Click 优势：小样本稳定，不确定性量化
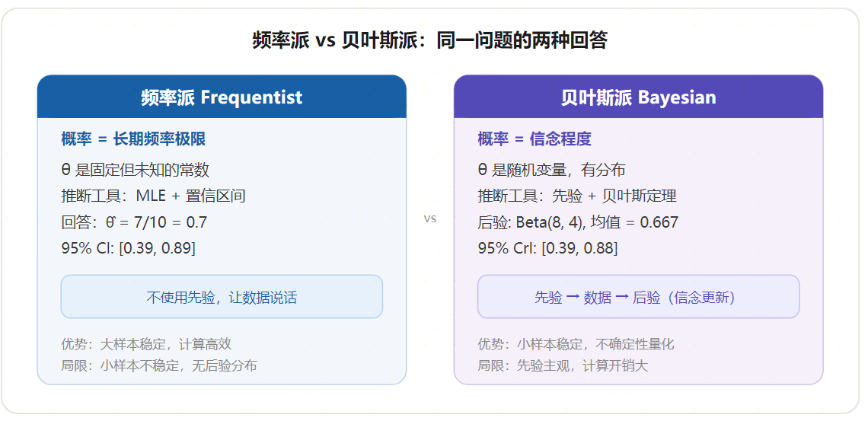 pos(576,344)
